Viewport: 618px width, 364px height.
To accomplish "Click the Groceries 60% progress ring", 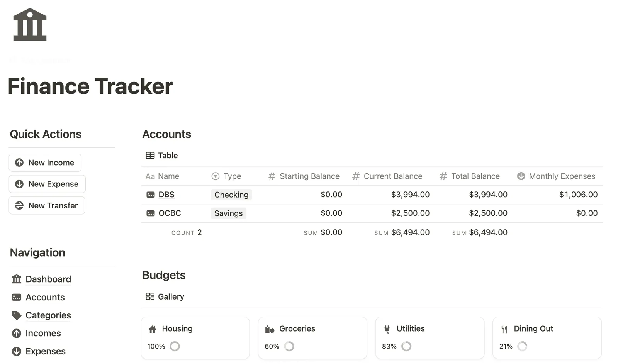I will (x=289, y=346).
